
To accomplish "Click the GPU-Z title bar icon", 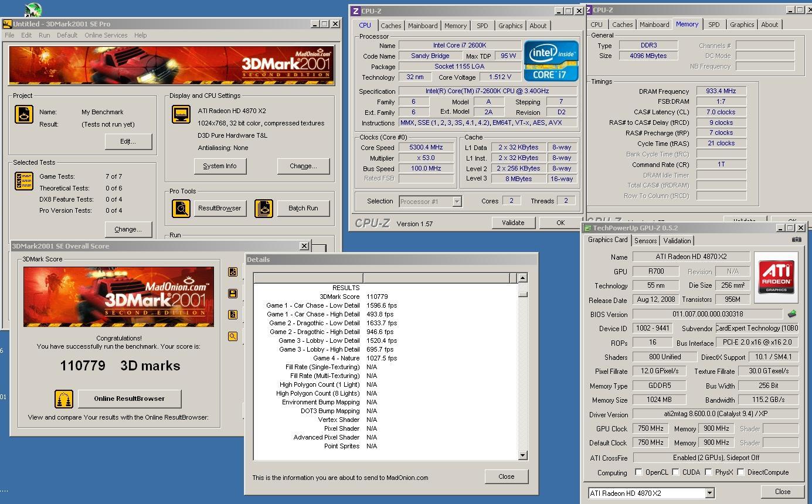I will coord(587,228).
